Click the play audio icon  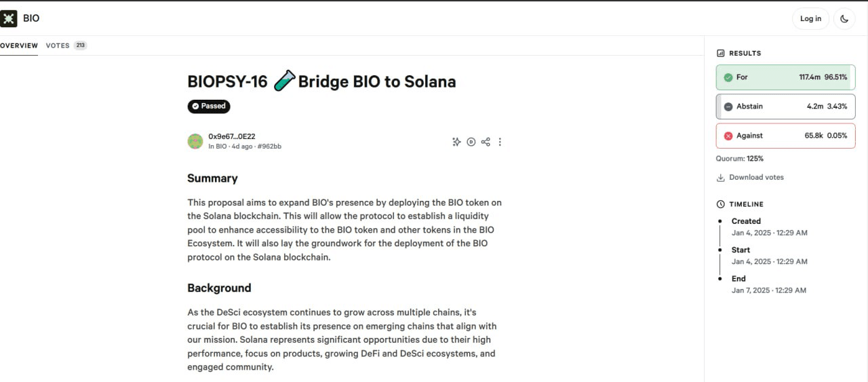[471, 142]
